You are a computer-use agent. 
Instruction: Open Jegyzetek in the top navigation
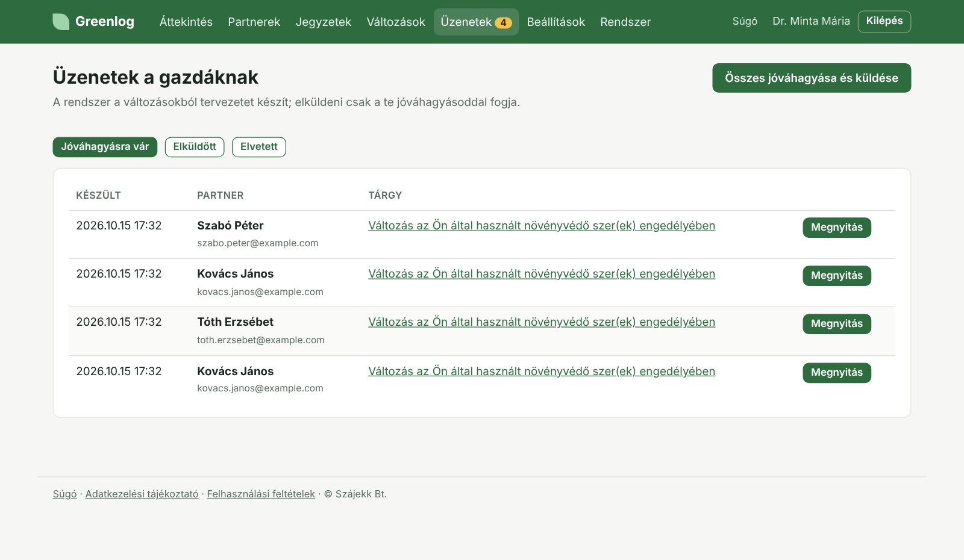(x=323, y=22)
